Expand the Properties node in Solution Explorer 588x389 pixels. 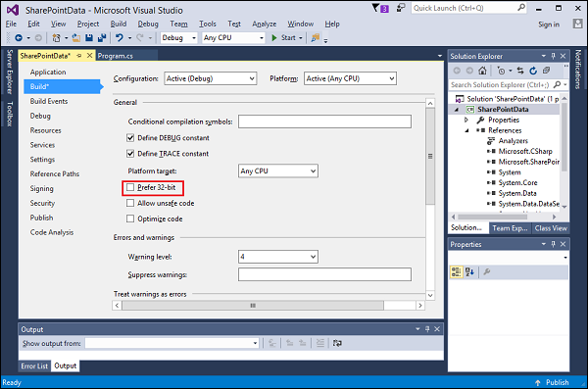[466, 120]
